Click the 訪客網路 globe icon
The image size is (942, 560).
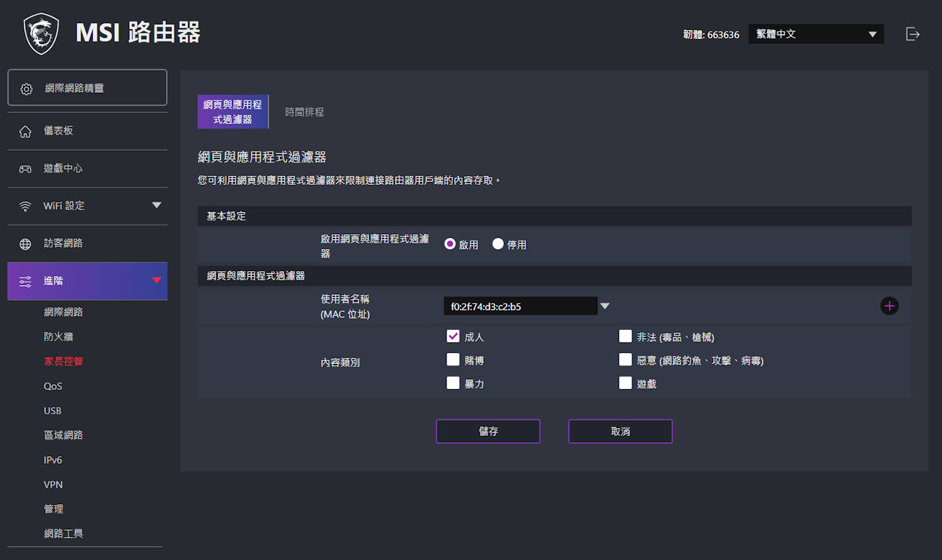point(25,244)
